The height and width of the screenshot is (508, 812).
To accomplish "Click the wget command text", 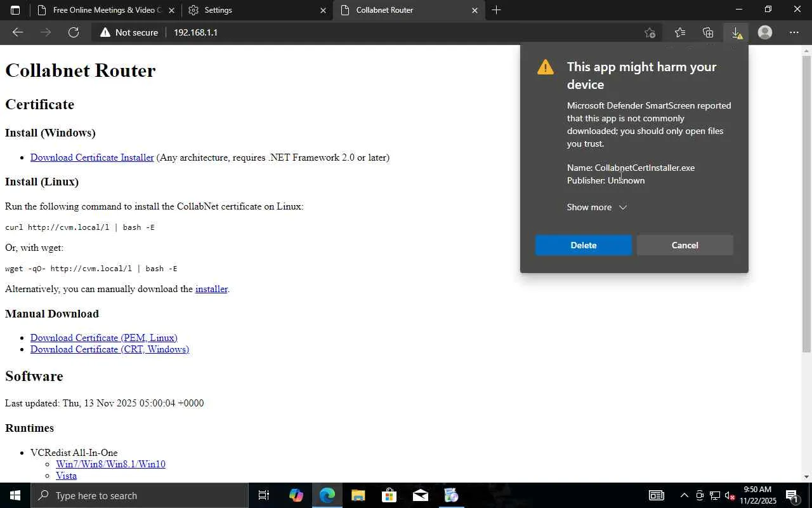I will (x=91, y=269).
